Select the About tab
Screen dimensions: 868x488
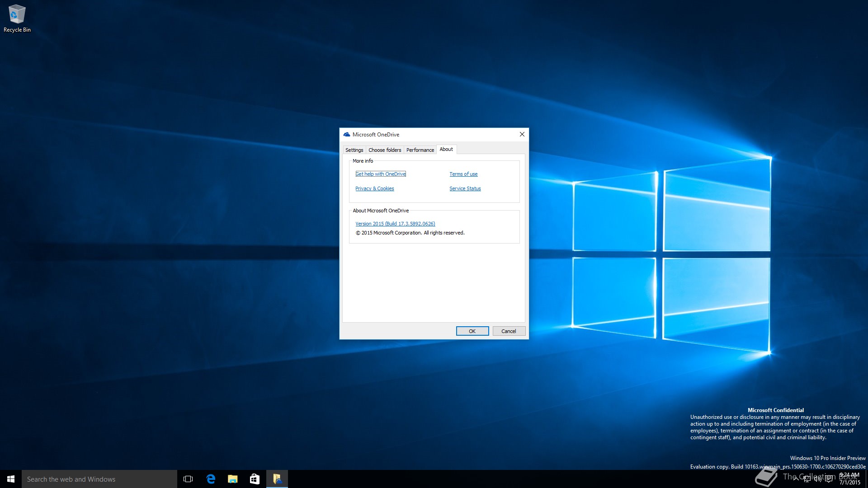(x=446, y=149)
